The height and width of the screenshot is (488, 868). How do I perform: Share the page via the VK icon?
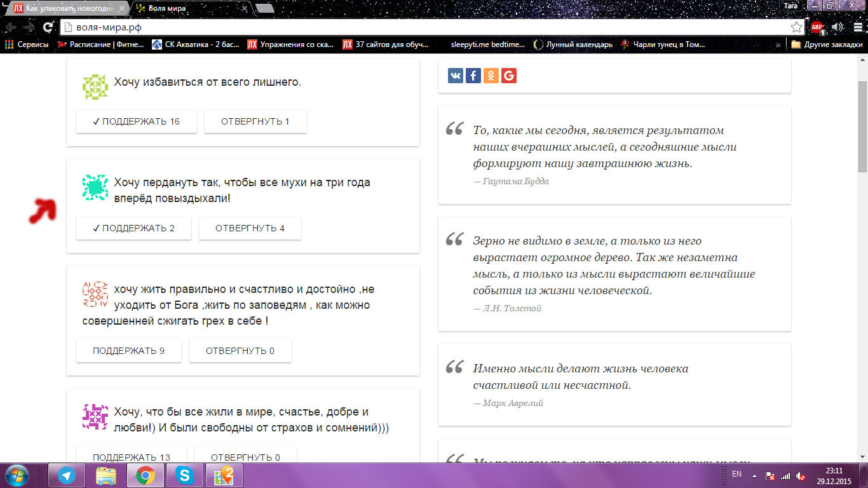(456, 76)
